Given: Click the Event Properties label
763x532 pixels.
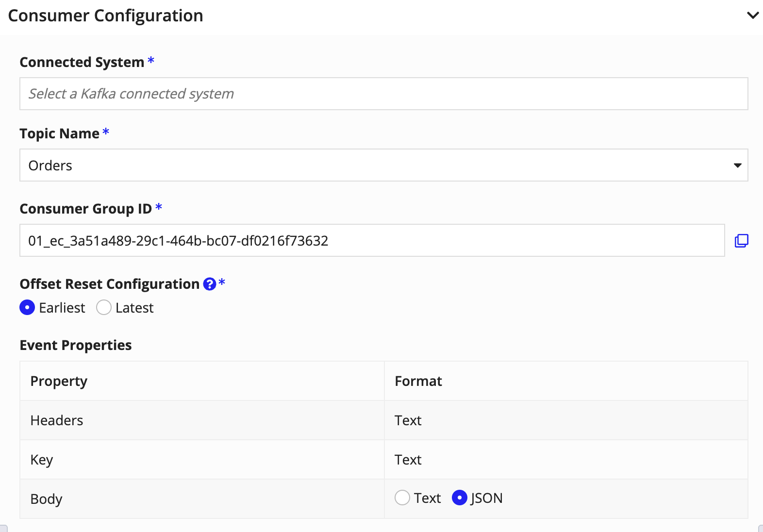Looking at the screenshot, I should [x=76, y=345].
